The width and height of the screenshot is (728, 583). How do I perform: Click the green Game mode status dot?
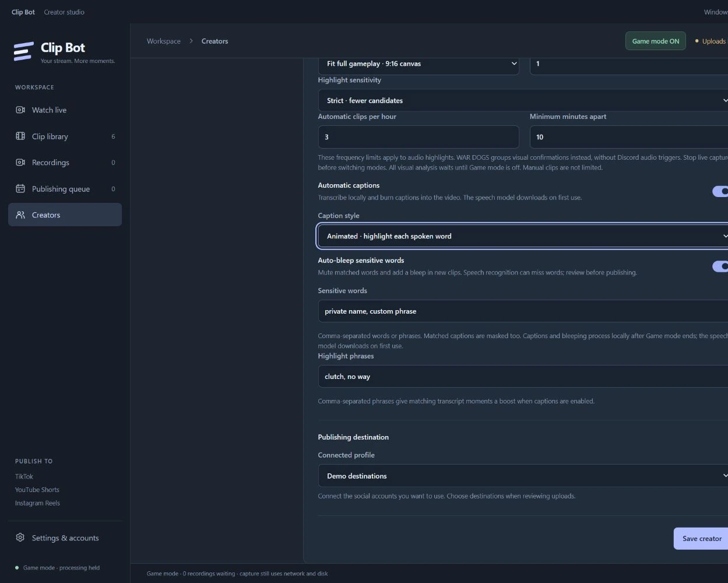point(17,567)
